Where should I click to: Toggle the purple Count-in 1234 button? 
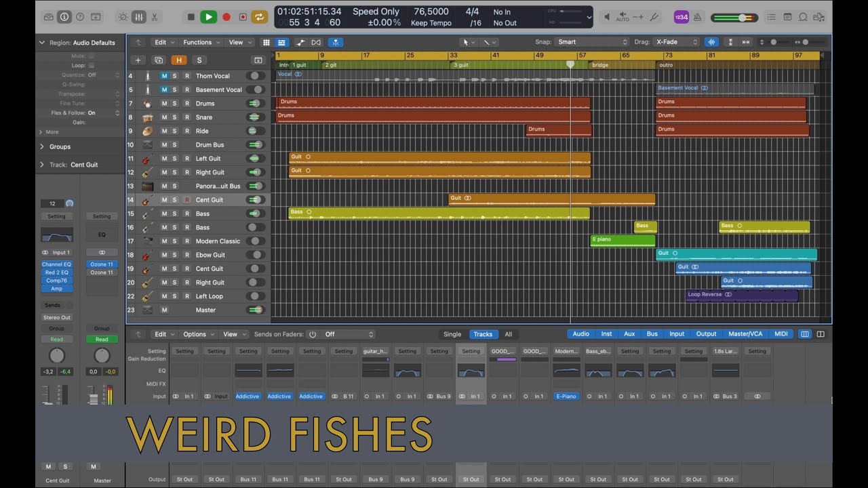tap(682, 17)
